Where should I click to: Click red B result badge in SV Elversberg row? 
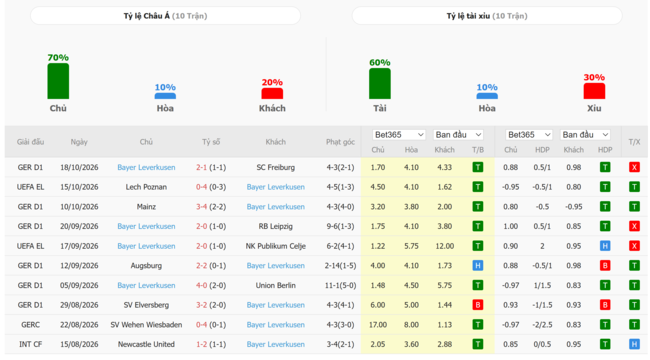coord(478,305)
